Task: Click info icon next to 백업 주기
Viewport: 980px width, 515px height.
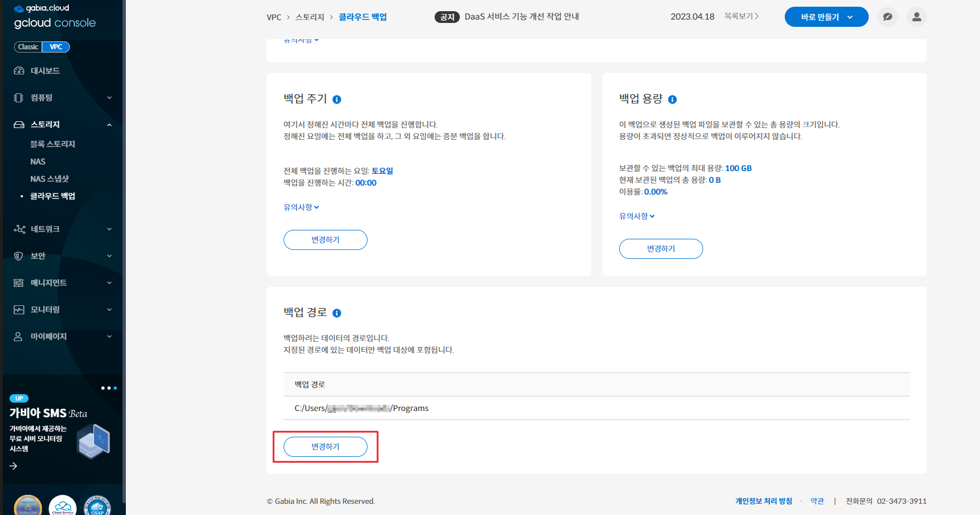Action: click(x=337, y=100)
